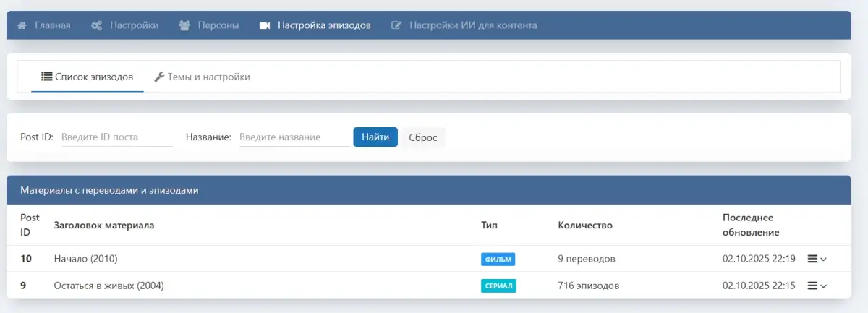Image resolution: width=868 pixels, height=313 pixels.
Task: Open the Настройки ИИ для контента menu item
Action: (x=472, y=26)
